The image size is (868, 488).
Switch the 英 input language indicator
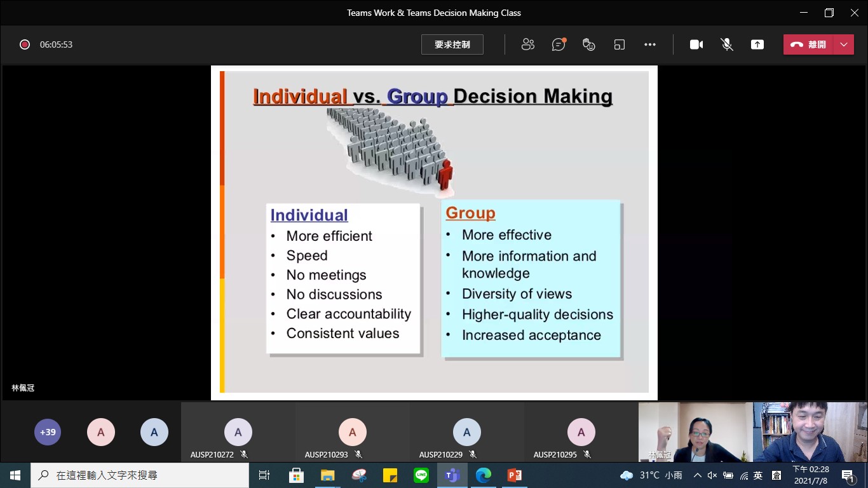(x=758, y=475)
